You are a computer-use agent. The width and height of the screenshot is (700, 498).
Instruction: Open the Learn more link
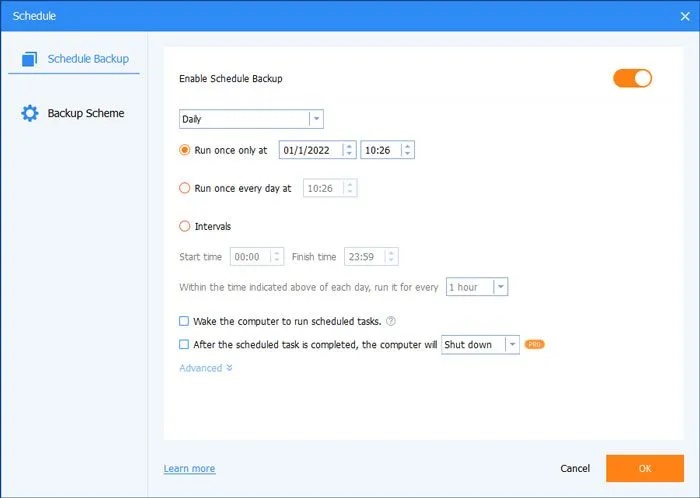click(x=189, y=469)
